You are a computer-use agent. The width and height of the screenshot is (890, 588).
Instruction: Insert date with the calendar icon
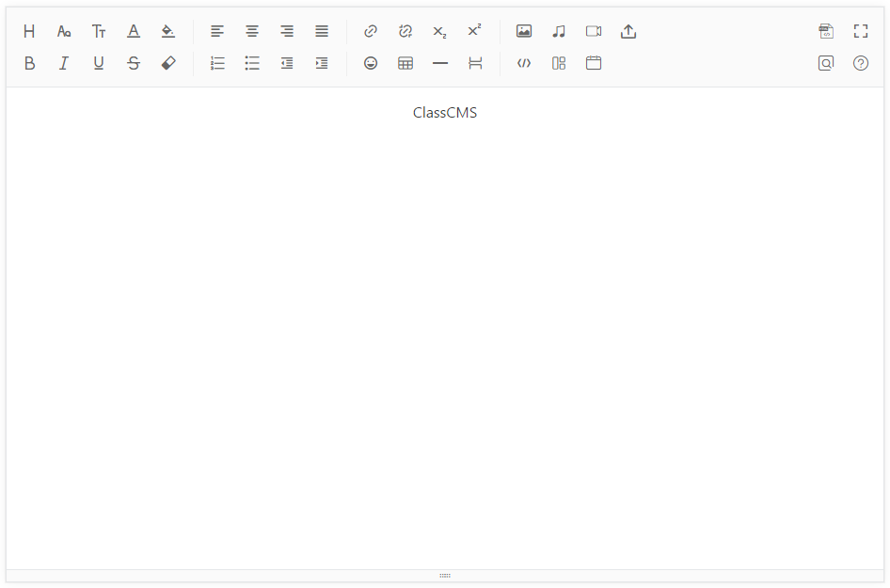pyautogui.click(x=594, y=63)
